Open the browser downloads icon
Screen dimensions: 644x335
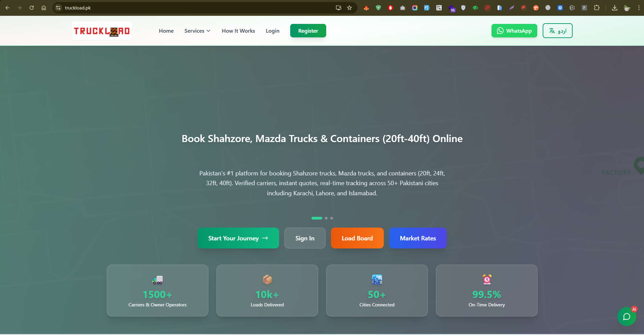click(614, 8)
